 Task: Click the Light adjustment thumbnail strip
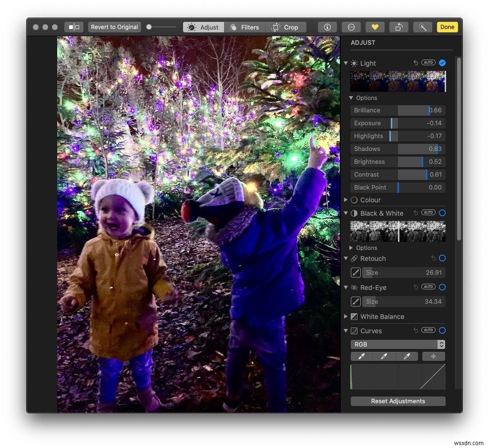pos(397,81)
